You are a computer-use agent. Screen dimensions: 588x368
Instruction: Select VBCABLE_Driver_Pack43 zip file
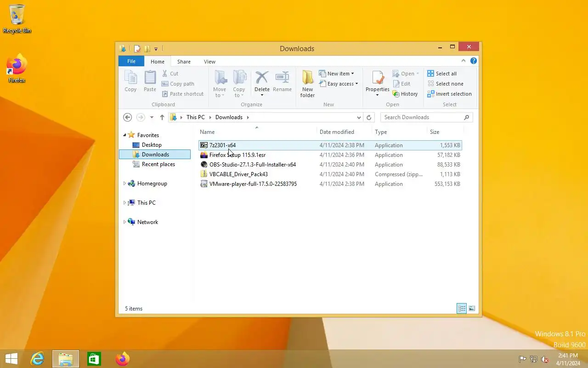tap(330, 174)
